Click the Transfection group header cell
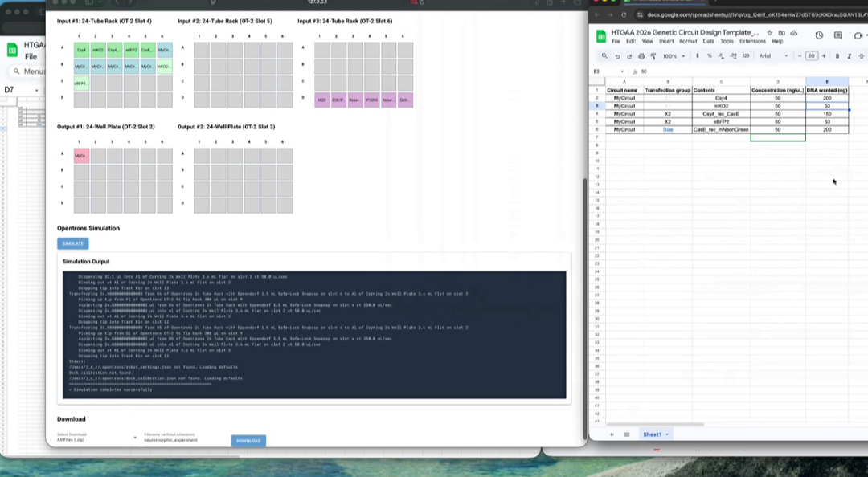Viewport: 868px width, 477px height. 668,90
